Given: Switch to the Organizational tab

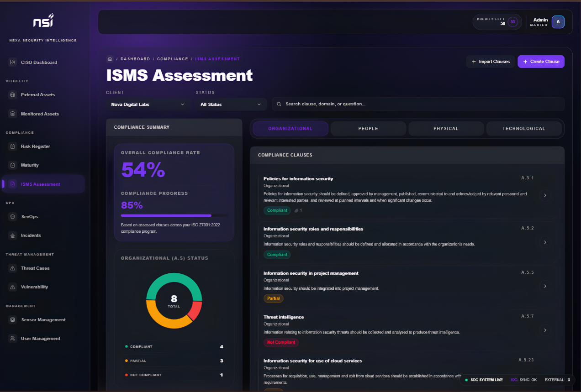Looking at the screenshot, I should (290, 129).
